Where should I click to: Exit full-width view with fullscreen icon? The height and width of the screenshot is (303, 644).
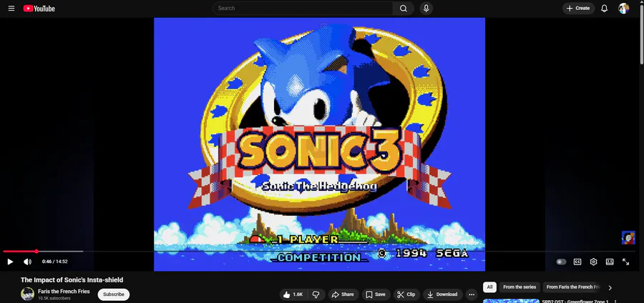625,262
